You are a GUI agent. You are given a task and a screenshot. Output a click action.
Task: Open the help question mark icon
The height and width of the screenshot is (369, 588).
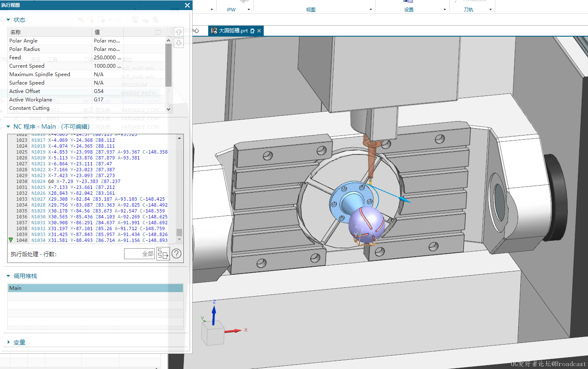[x=177, y=254]
